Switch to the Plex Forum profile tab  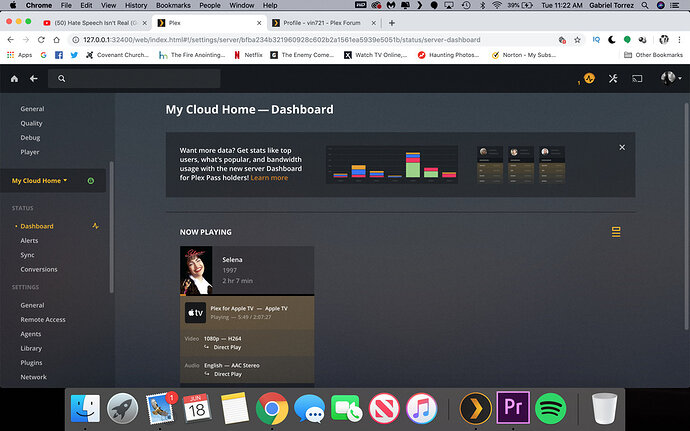pos(323,23)
